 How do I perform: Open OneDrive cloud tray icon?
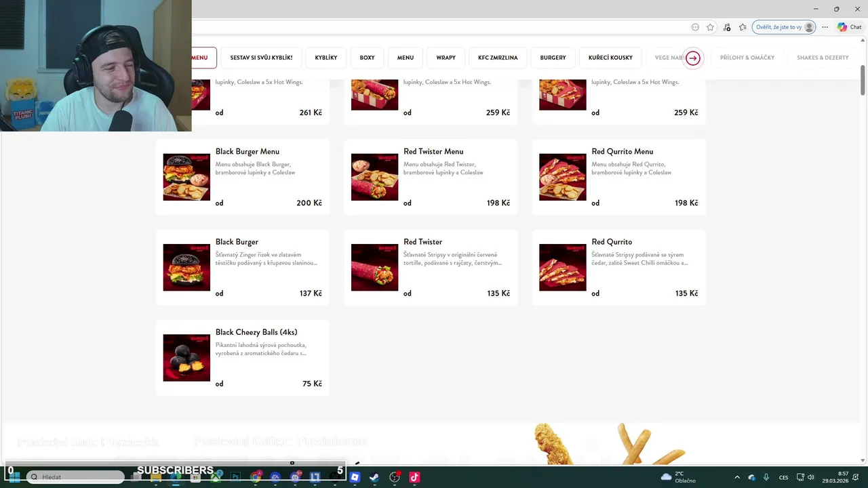(x=751, y=477)
